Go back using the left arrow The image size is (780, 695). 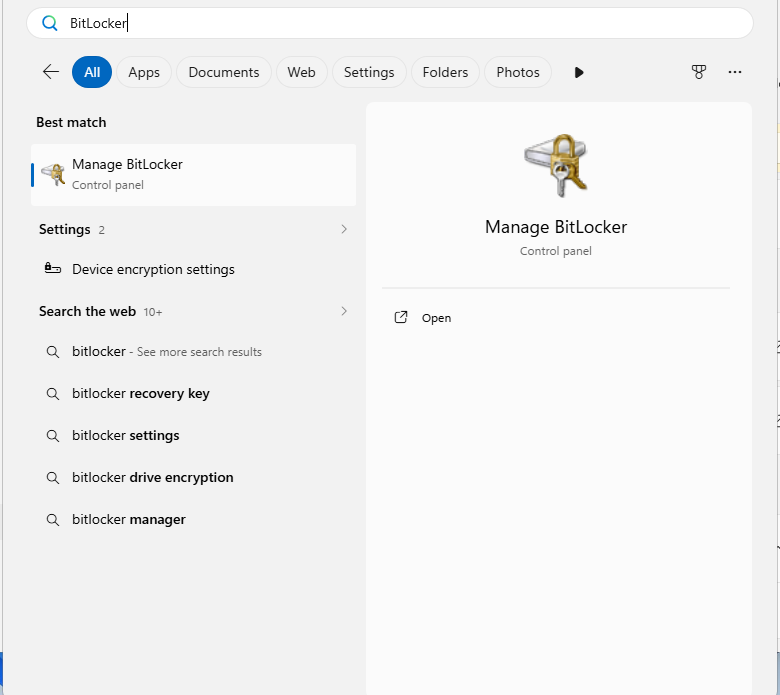(51, 72)
